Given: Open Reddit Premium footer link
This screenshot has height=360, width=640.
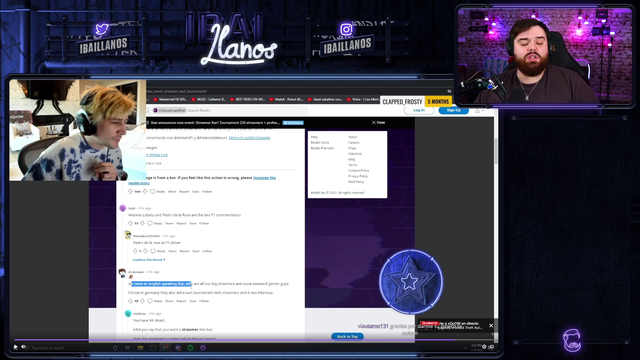Looking at the screenshot, I should point(322,148).
